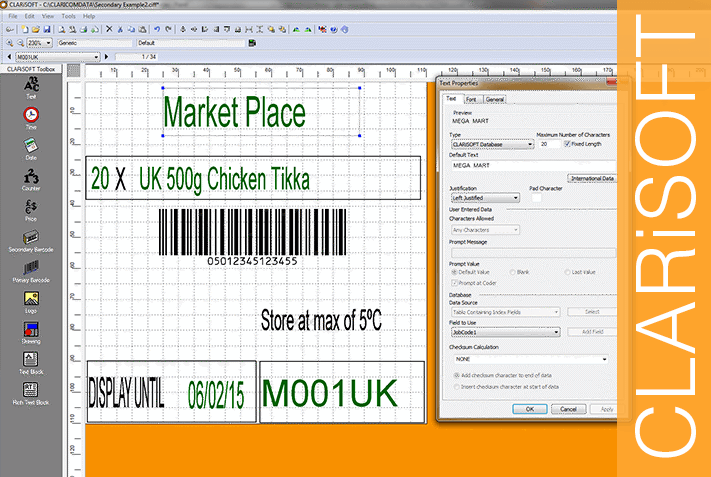Image resolution: width=711 pixels, height=477 pixels.
Task: Select the Time tool in the toolbox
Action: pos(31,118)
